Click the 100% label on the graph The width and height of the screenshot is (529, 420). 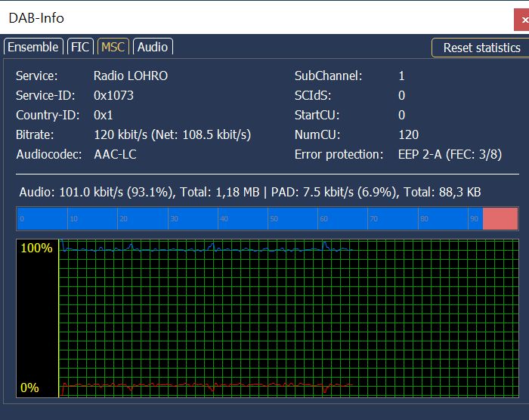36,249
